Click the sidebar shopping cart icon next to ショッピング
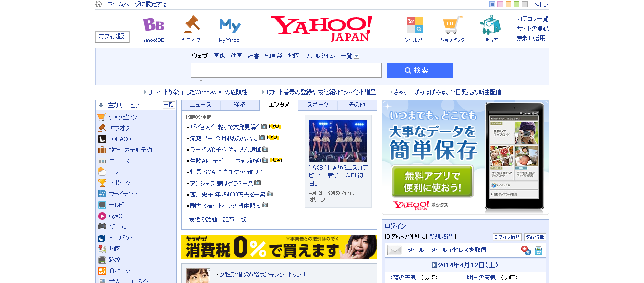Screen dimensions: 644x283 pos(102,117)
